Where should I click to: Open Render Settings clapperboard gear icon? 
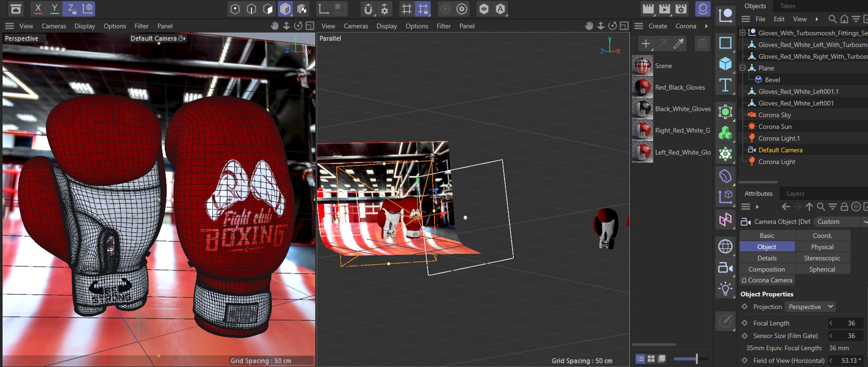point(681,9)
